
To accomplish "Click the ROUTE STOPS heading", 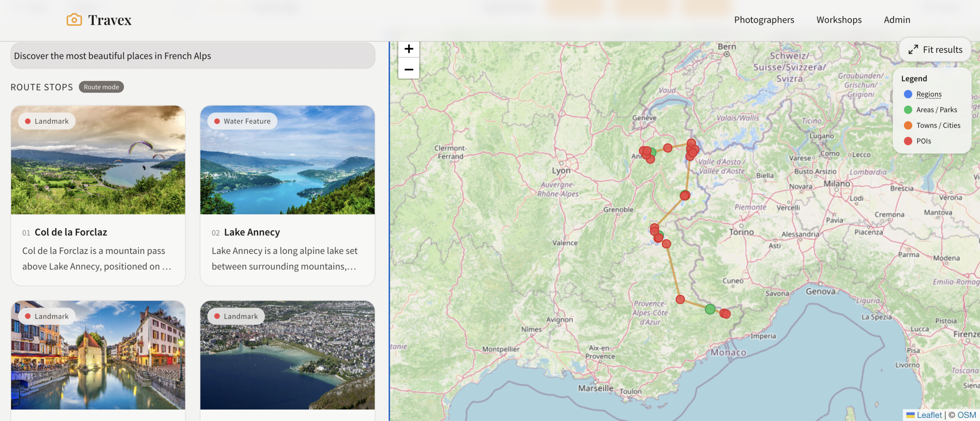I will [42, 87].
